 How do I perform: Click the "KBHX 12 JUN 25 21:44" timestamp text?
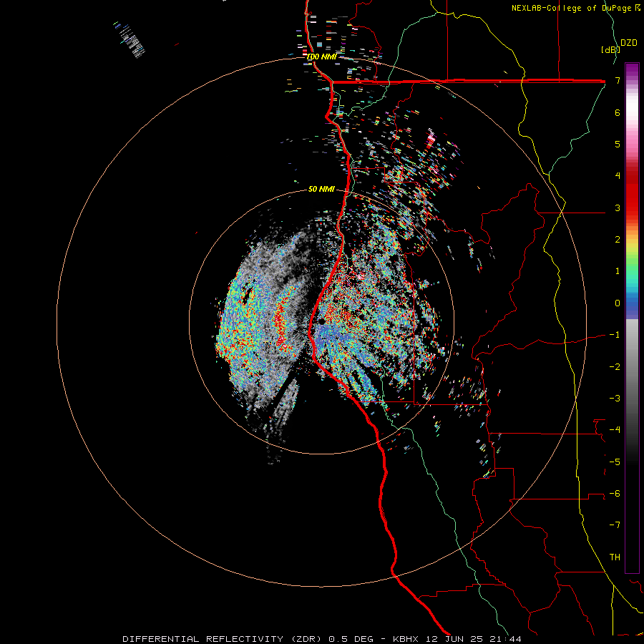(x=457, y=639)
